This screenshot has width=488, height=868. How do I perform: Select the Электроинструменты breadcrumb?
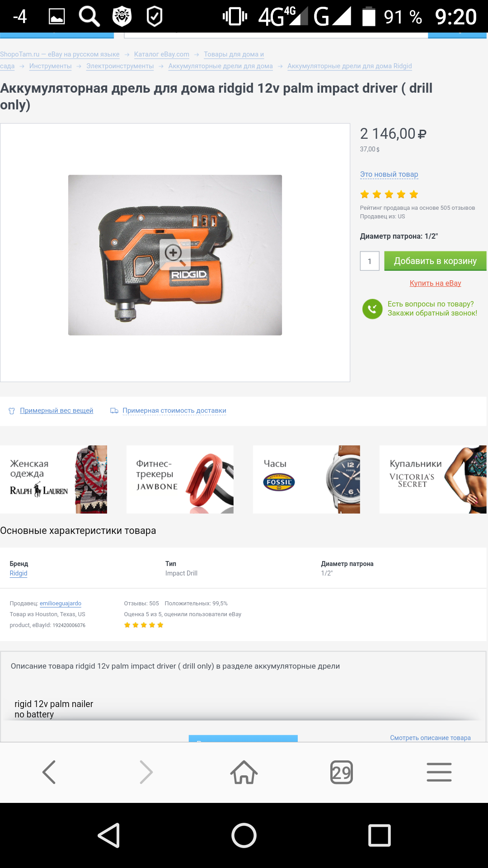120,66
